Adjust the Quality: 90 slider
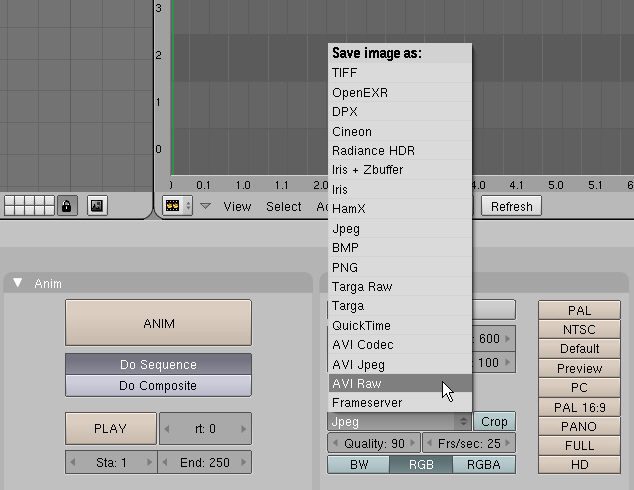 pyautogui.click(x=374, y=444)
